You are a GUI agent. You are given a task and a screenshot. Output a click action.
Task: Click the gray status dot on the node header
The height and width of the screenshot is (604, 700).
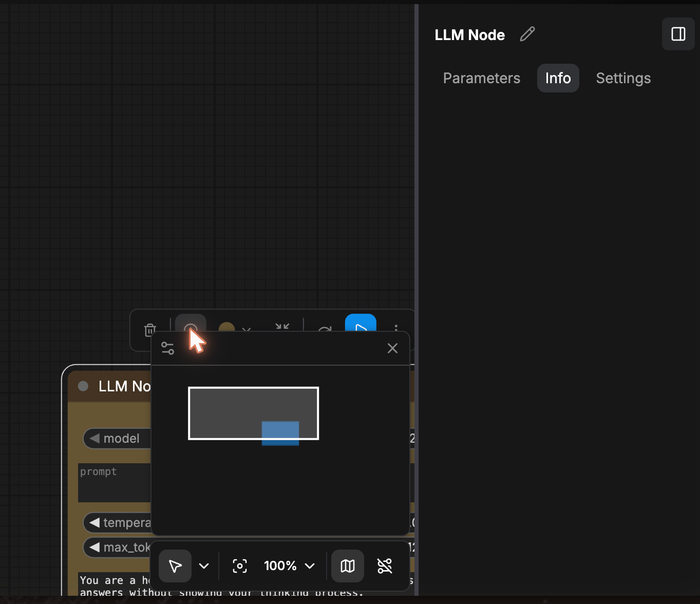pyautogui.click(x=83, y=386)
